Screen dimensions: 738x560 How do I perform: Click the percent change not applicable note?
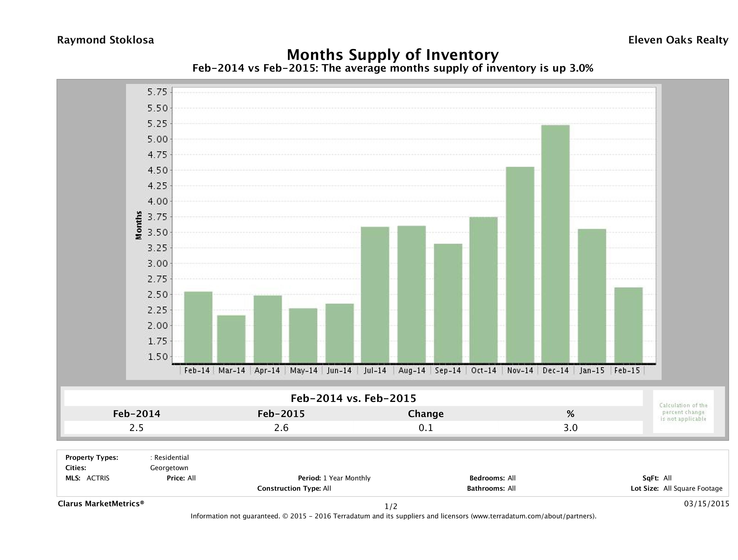[x=683, y=412]
